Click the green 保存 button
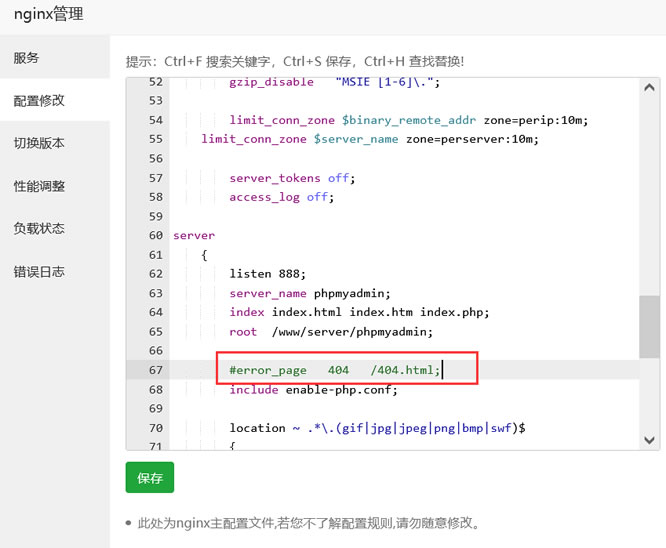Screen dimensions: 666x548 149,478
